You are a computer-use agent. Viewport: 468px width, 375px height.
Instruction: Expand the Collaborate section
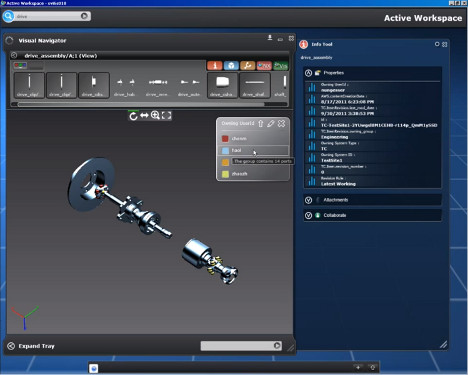308,215
